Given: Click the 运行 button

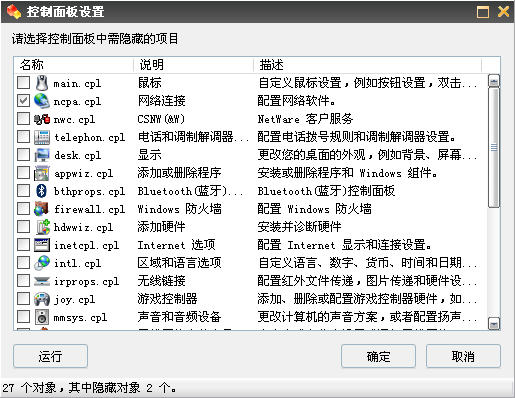Looking at the screenshot, I should [x=50, y=356].
